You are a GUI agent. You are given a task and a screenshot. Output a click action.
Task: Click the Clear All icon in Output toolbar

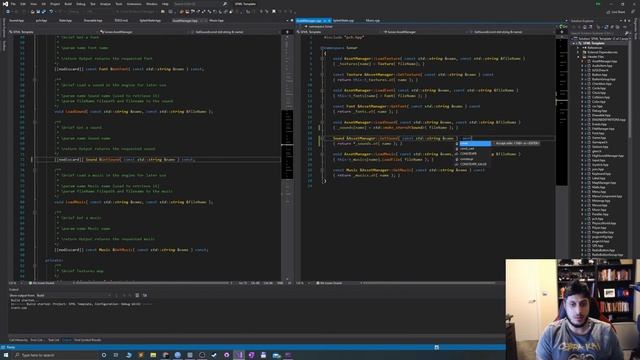tap(137, 296)
